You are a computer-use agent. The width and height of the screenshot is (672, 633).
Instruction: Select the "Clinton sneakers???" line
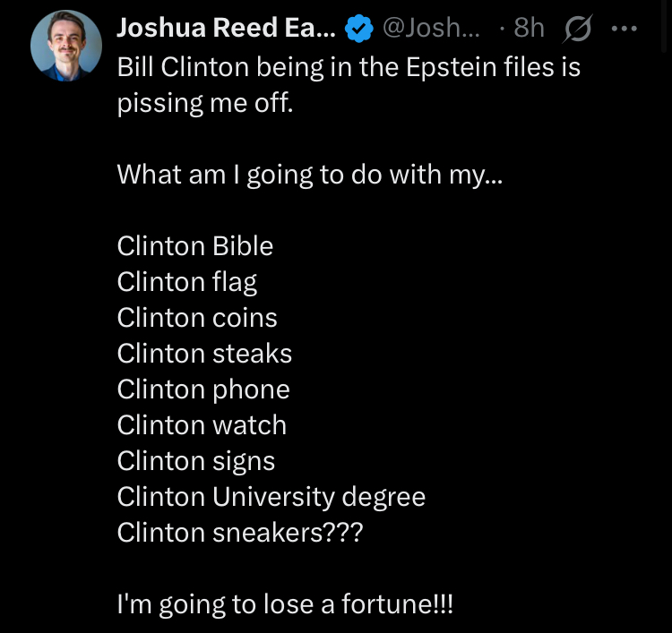pos(241,533)
